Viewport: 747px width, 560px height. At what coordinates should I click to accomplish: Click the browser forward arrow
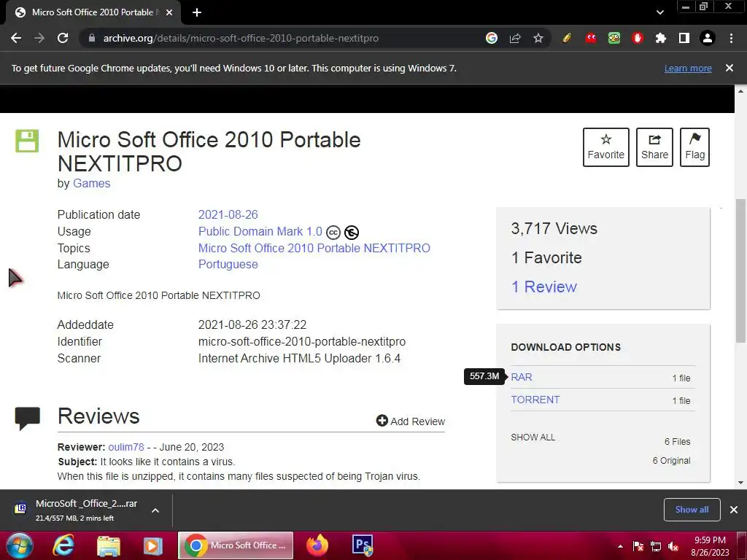pyautogui.click(x=39, y=38)
